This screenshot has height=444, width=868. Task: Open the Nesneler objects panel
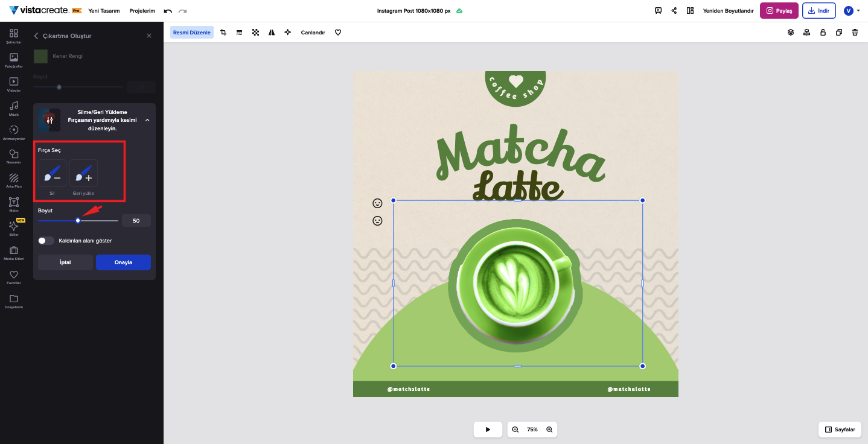click(x=14, y=157)
